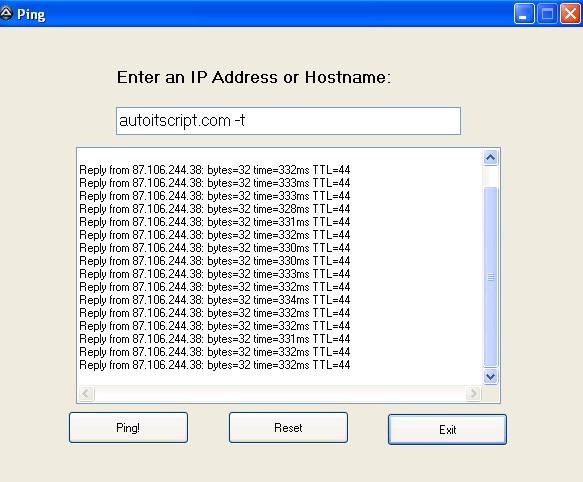
Task: Click the left arrow of the horizontal scrollbar
Action: (x=86, y=393)
